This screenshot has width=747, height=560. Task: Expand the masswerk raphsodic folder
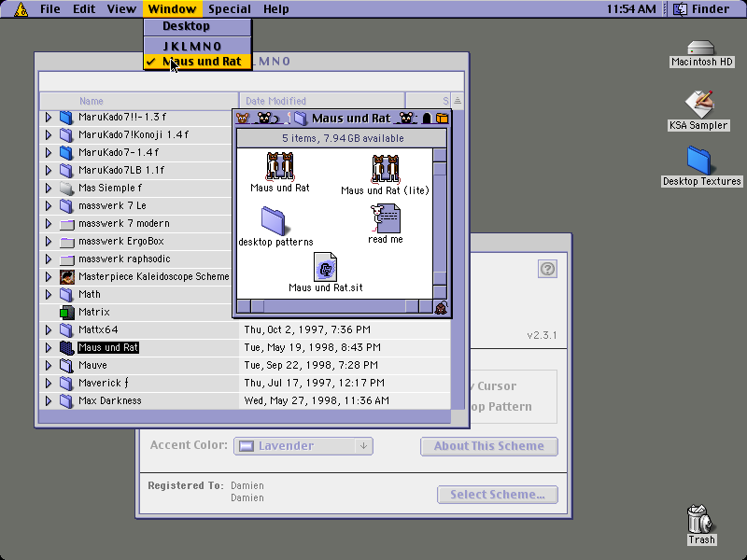49,259
